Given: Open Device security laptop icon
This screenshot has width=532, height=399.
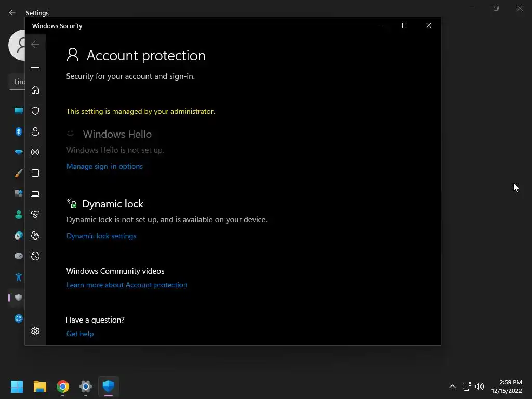Looking at the screenshot, I should (x=35, y=194).
